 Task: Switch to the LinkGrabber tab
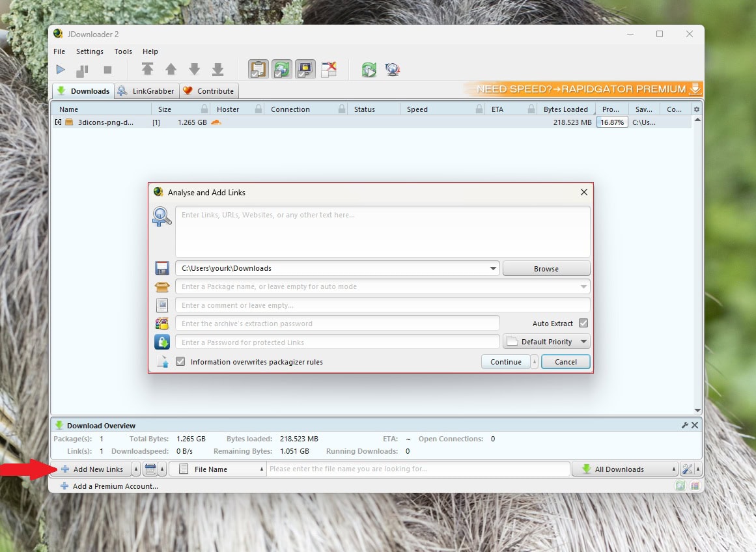(x=146, y=91)
